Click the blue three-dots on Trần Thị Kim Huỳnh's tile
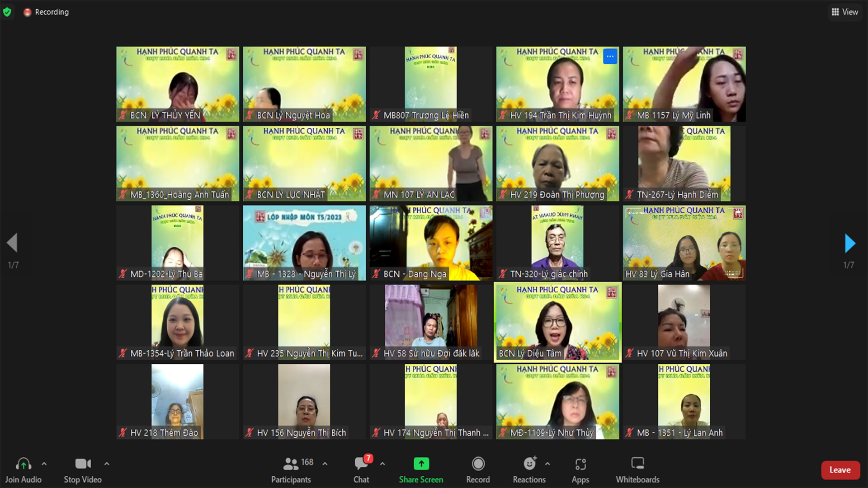Image resolution: width=868 pixels, height=488 pixels. click(610, 56)
